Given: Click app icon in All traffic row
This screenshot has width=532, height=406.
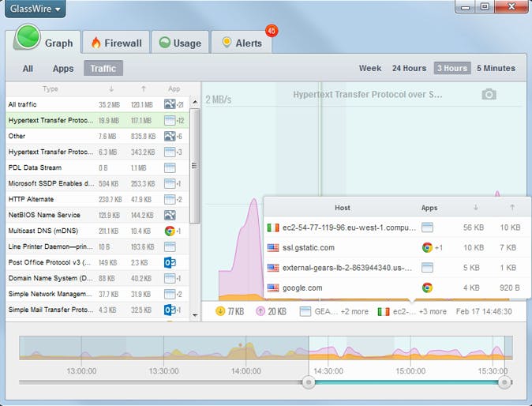Looking at the screenshot, I should (x=170, y=104).
